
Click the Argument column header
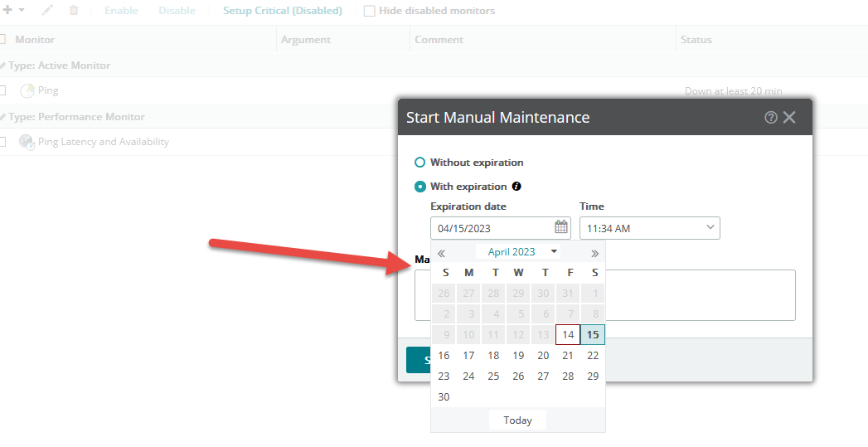click(x=306, y=39)
